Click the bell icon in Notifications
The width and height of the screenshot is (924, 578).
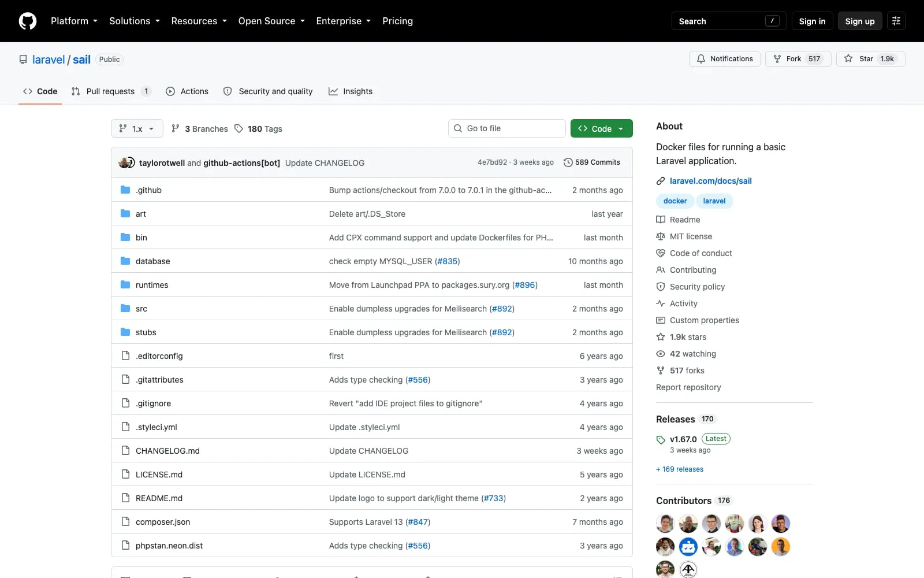(x=701, y=59)
